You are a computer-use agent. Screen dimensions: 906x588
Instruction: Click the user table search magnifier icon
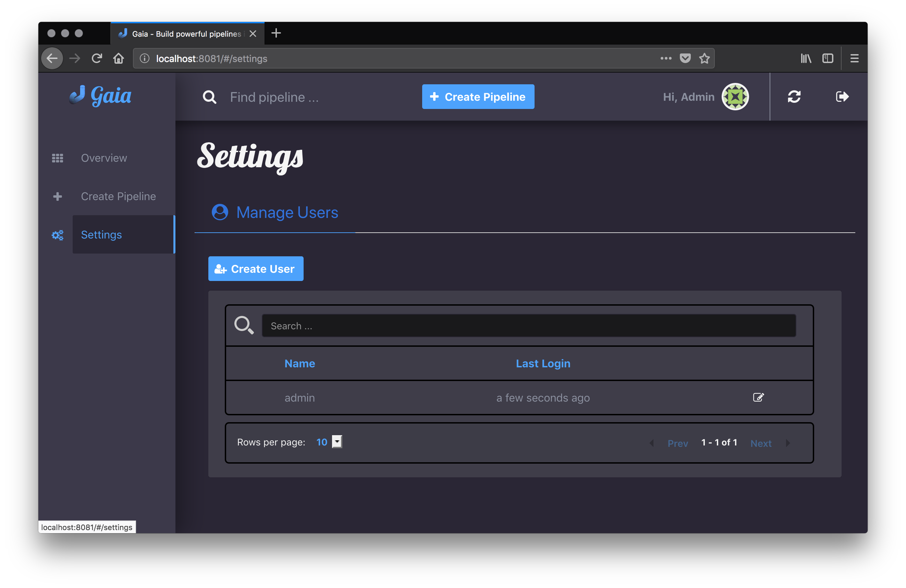[x=244, y=326]
